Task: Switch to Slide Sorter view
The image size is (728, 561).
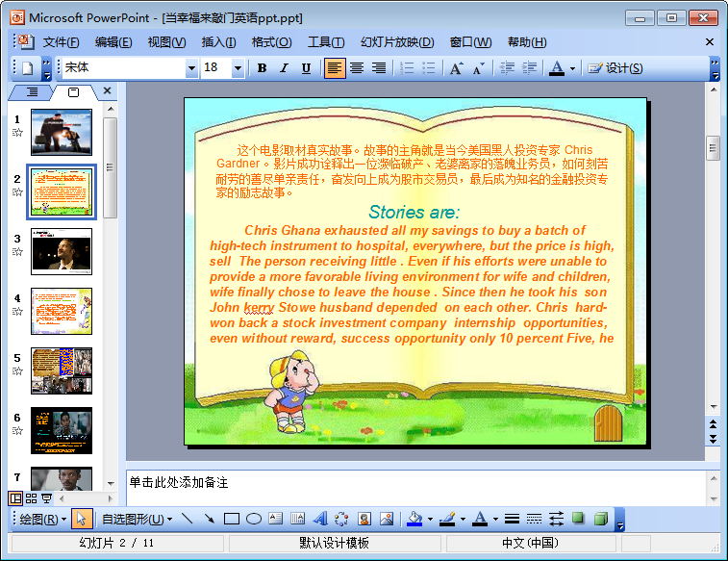Action: point(31,498)
